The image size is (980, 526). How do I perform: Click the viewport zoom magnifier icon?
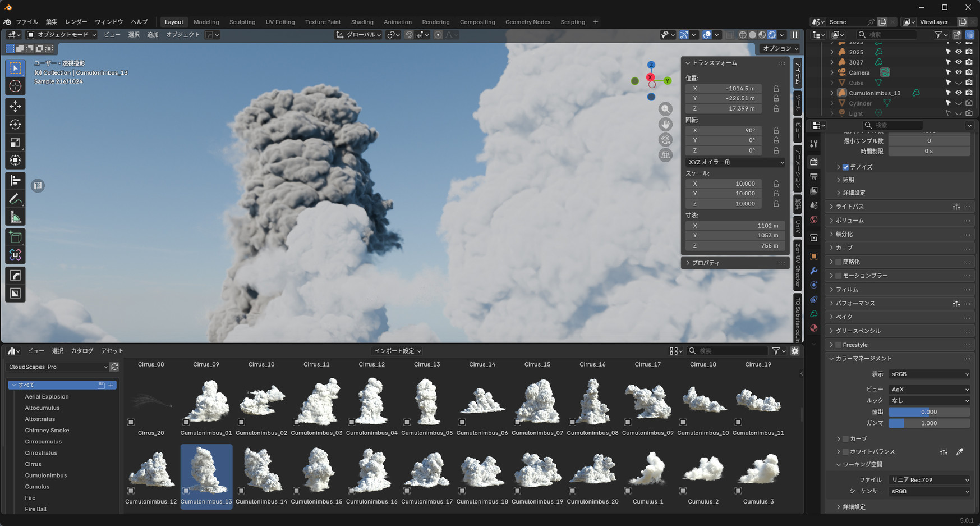pos(665,109)
